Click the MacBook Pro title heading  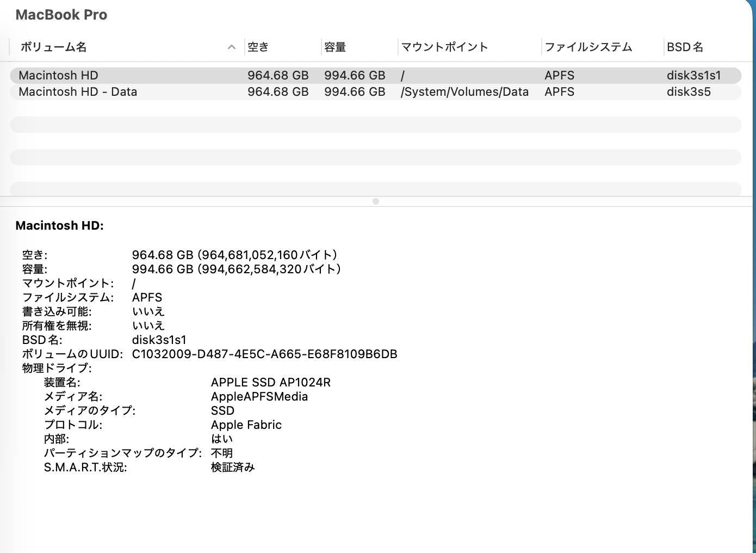pyautogui.click(x=61, y=15)
